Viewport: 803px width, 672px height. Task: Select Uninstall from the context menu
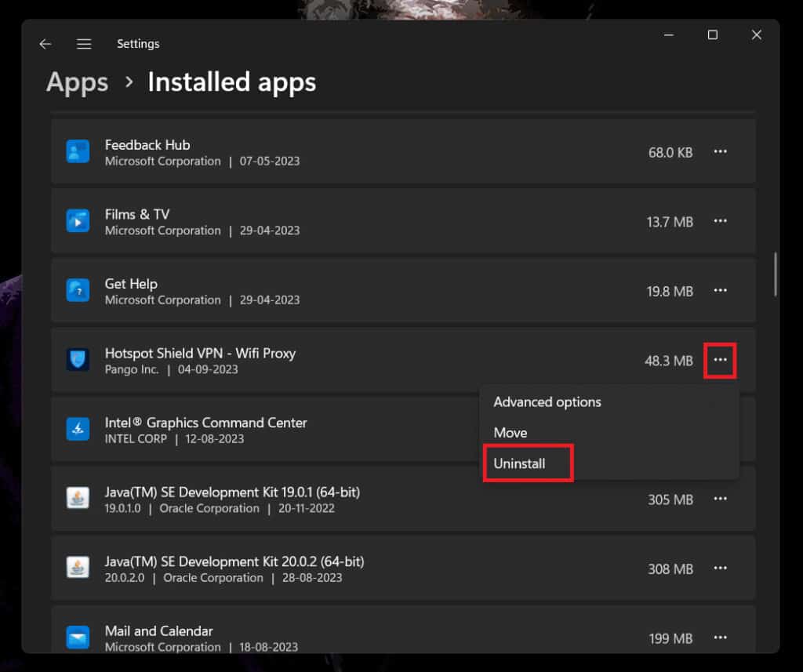coord(520,463)
